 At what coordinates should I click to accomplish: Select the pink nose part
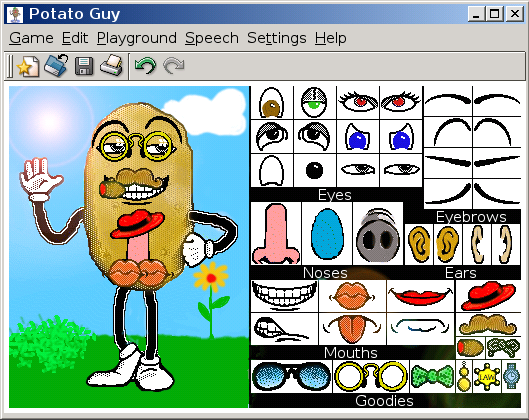(276, 233)
